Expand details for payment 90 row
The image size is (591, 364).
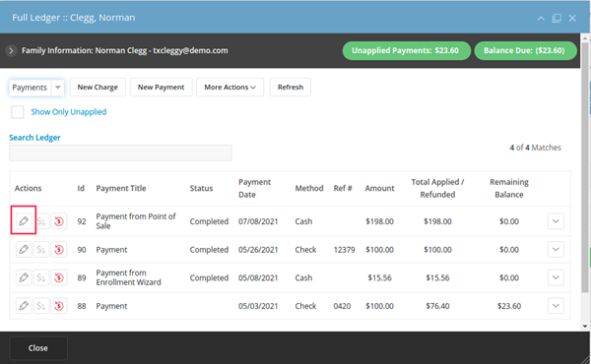[556, 249]
